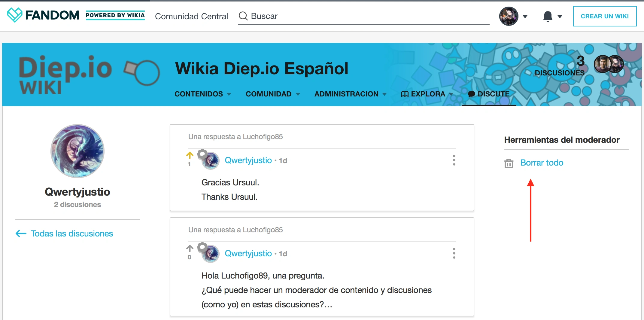Switch to the DISCUTE tab

tap(489, 94)
